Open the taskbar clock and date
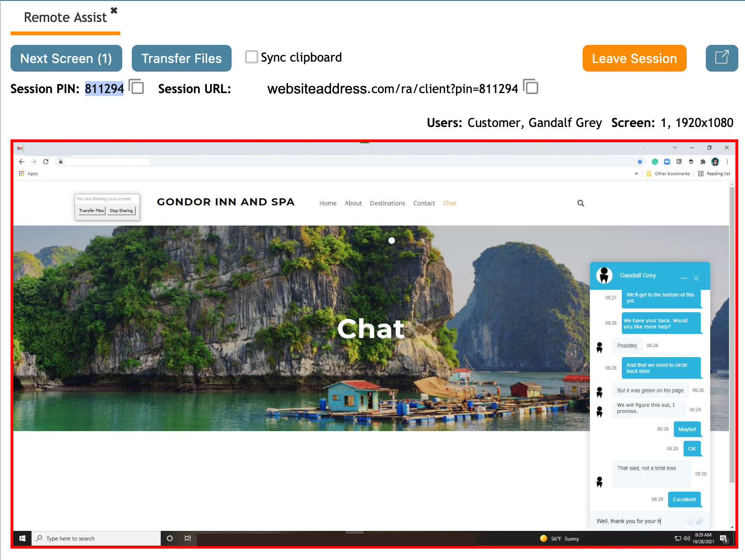This screenshot has width=745, height=560. (703, 539)
